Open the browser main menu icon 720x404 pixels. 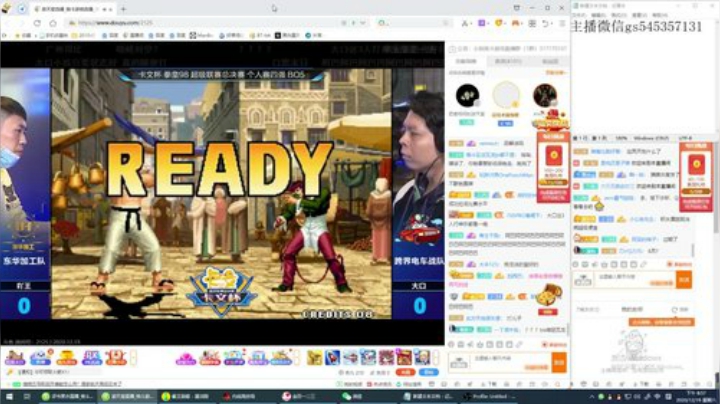point(562,23)
